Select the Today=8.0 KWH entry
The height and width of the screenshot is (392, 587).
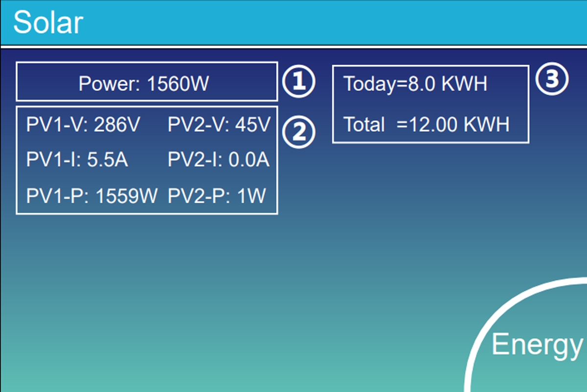[x=415, y=84]
